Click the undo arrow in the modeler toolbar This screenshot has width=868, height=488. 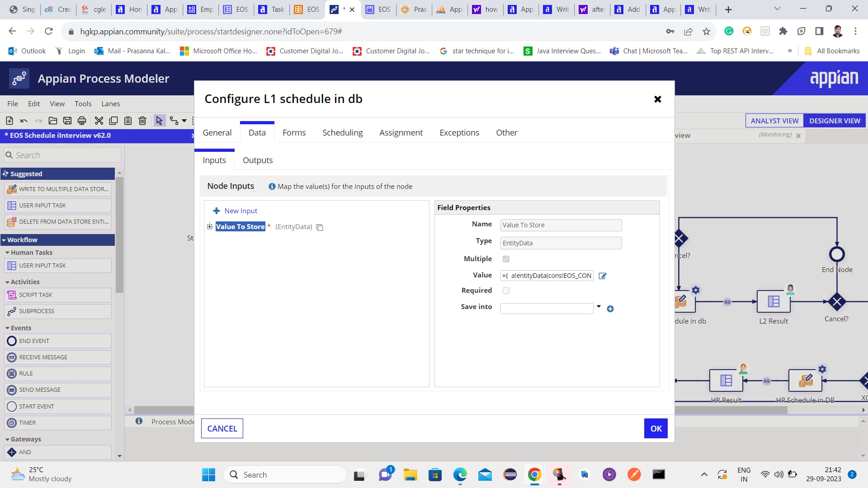pyautogui.click(x=24, y=121)
